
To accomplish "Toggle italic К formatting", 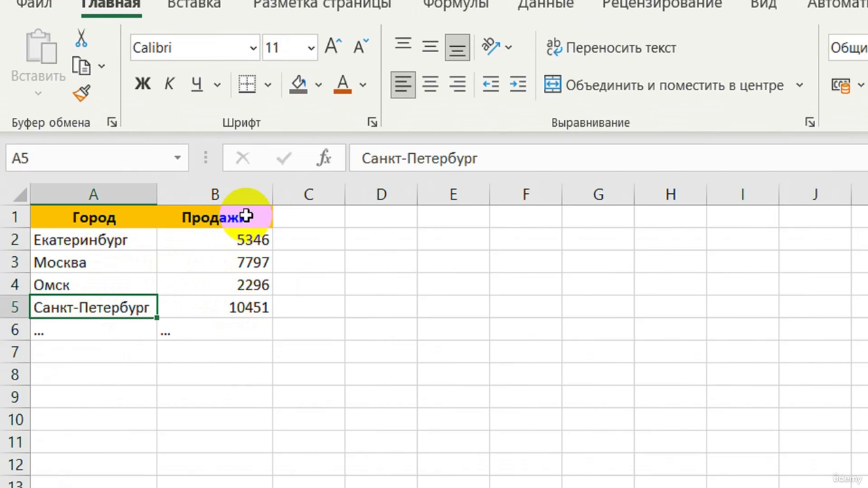I will (170, 85).
